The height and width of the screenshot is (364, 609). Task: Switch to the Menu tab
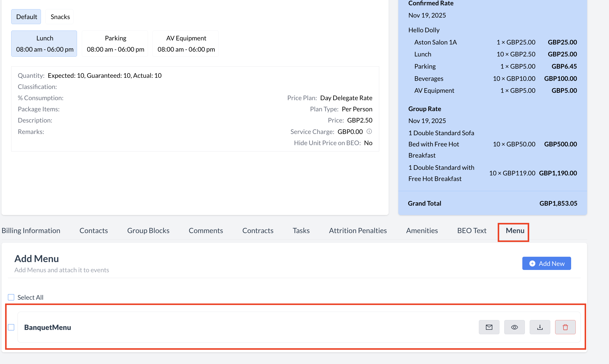pos(515,231)
